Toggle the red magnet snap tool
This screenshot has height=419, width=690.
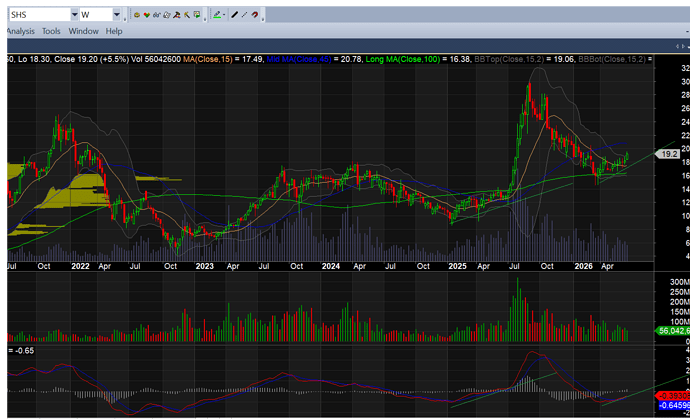click(x=255, y=15)
